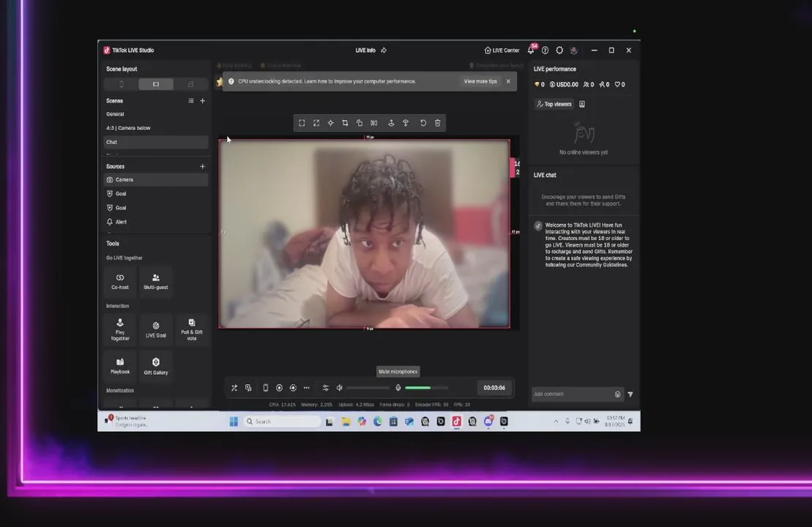Viewport: 812px width, 527px height.
Task: Click the 00:03:06 live timer button
Action: (x=494, y=388)
